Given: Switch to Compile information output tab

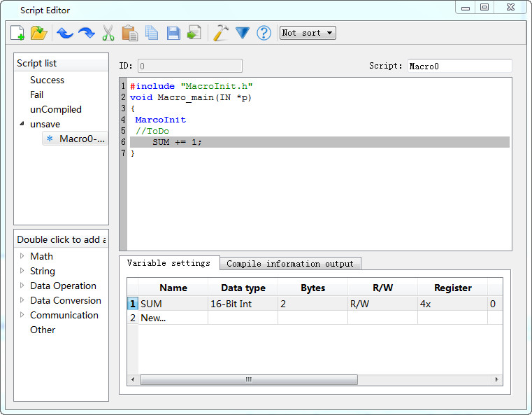Looking at the screenshot, I should coord(290,264).
